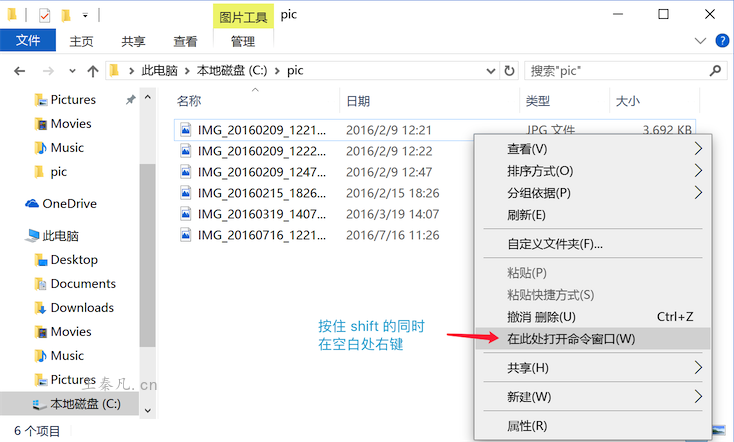The width and height of the screenshot is (734, 442).
Task: Select file IMG_20160209_1222
Action: (x=261, y=151)
